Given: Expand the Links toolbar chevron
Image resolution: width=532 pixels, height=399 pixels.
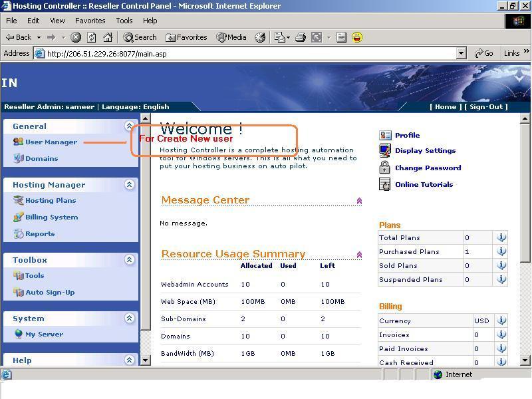Looking at the screenshot, I should point(526,51).
